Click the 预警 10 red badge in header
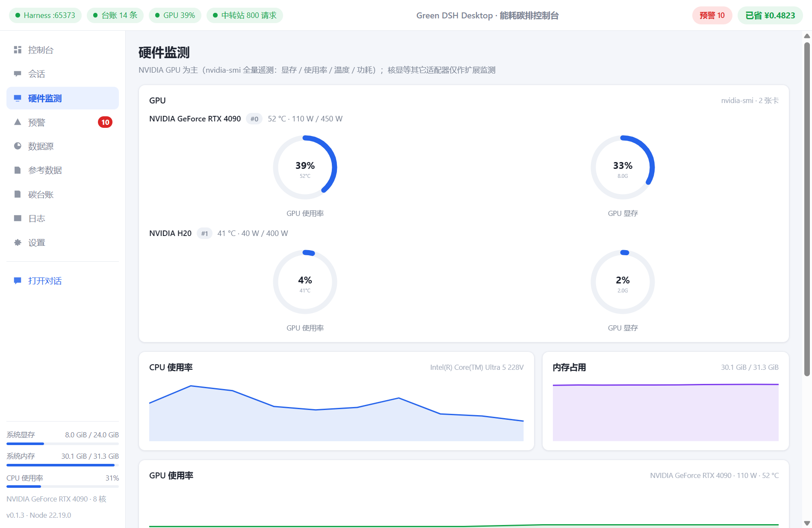This screenshot has height=528, width=812. 712,15
